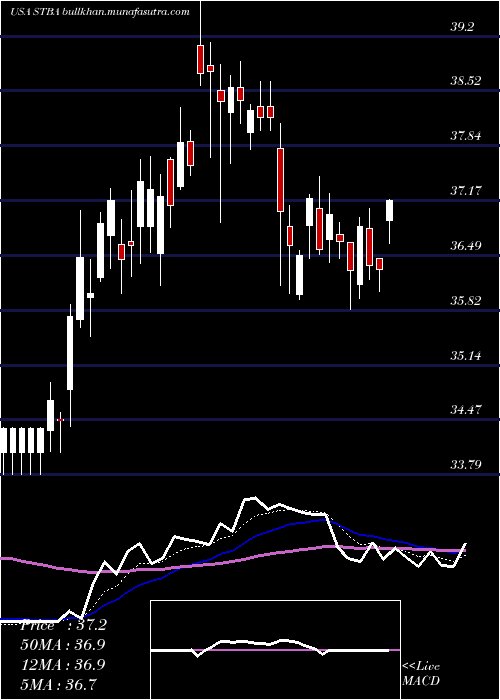Click the Live MACD label
The image size is (500, 700).
[421, 674]
